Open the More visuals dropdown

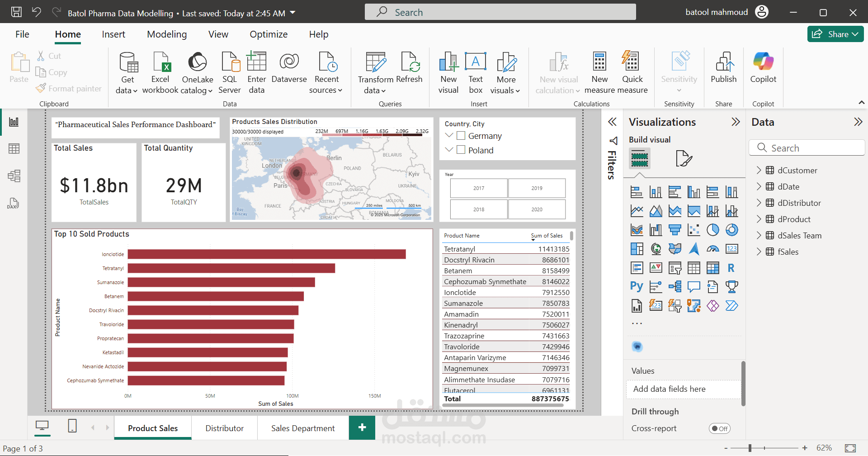pos(505,72)
